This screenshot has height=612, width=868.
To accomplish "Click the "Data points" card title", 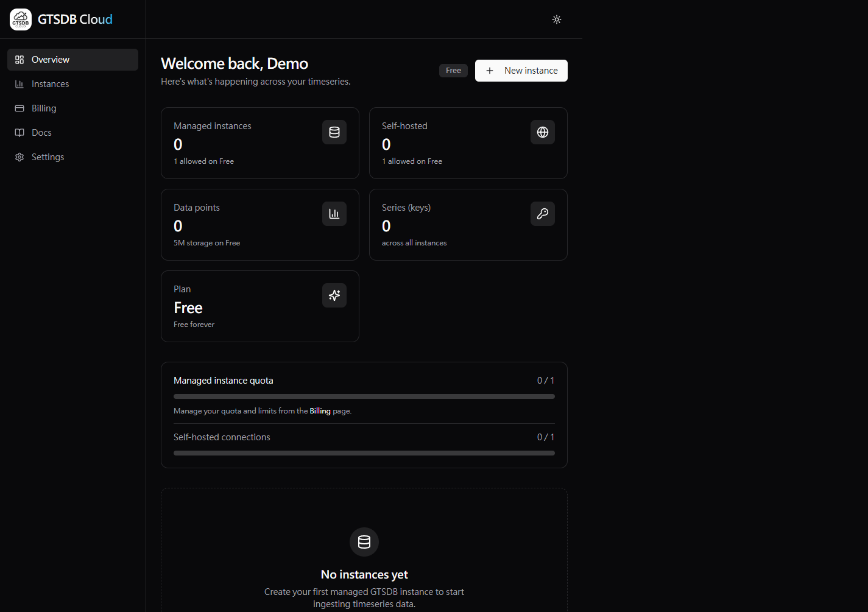I will [x=197, y=208].
